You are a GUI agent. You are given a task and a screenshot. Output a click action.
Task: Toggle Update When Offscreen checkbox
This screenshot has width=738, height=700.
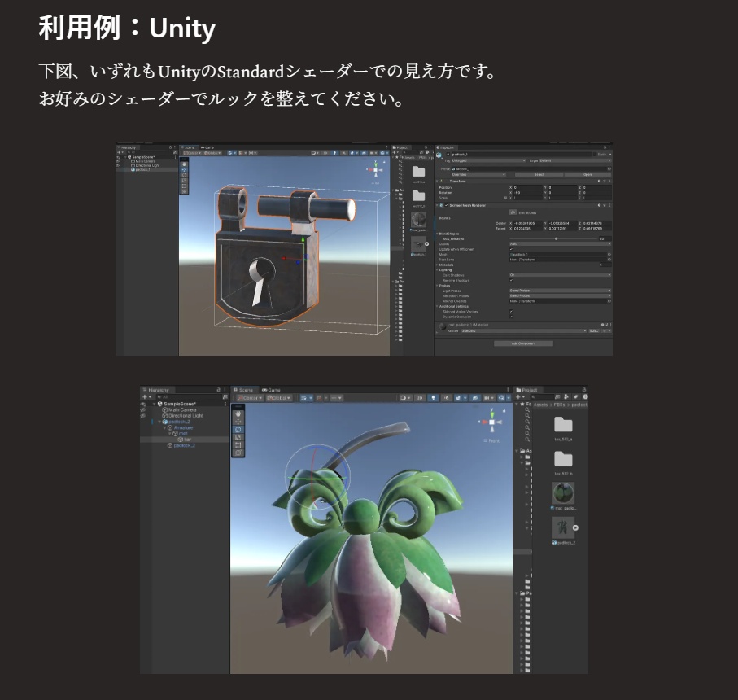tap(511, 249)
